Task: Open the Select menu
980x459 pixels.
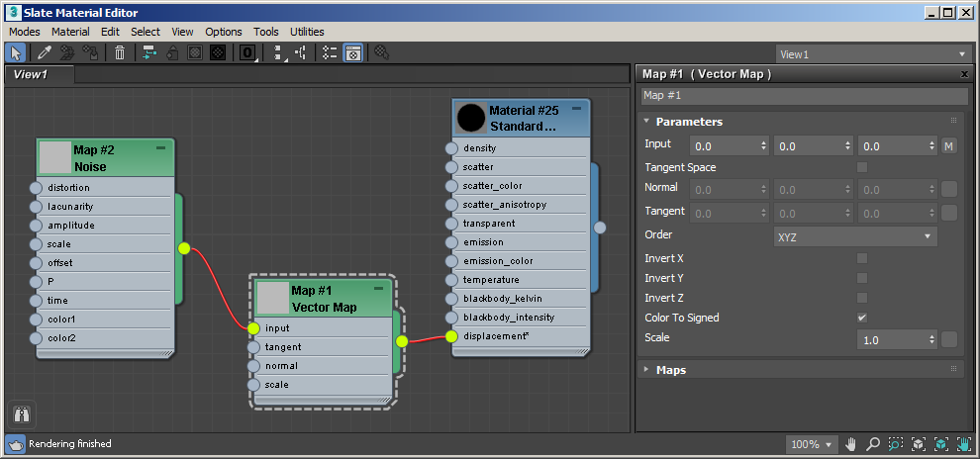Action: pos(146,32)
